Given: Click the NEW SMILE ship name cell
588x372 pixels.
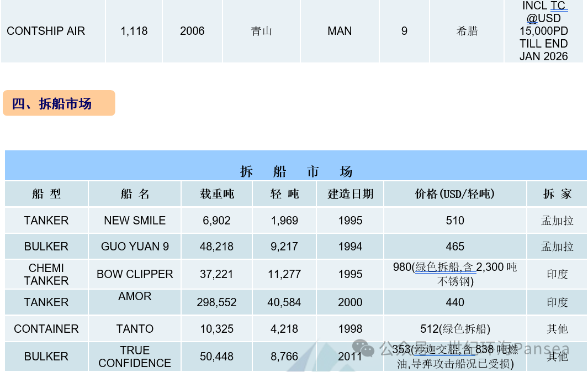Looking at the screenshot, I should point(135,221).
